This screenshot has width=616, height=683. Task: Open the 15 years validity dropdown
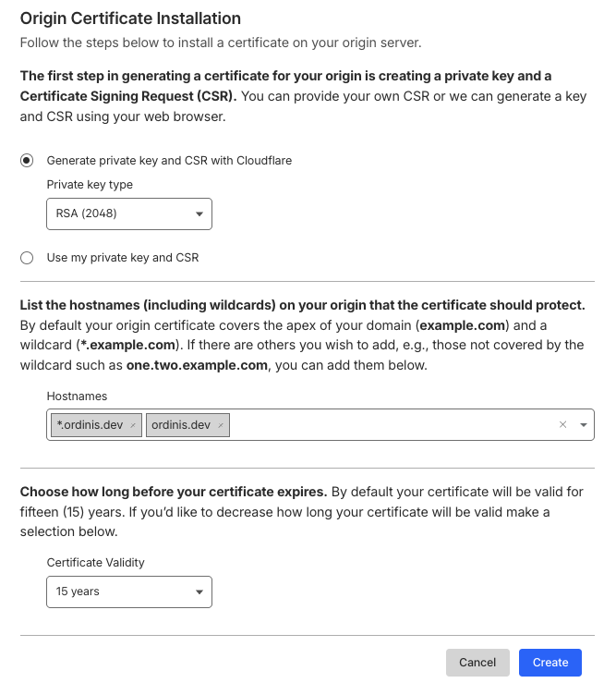click(128, 592)
